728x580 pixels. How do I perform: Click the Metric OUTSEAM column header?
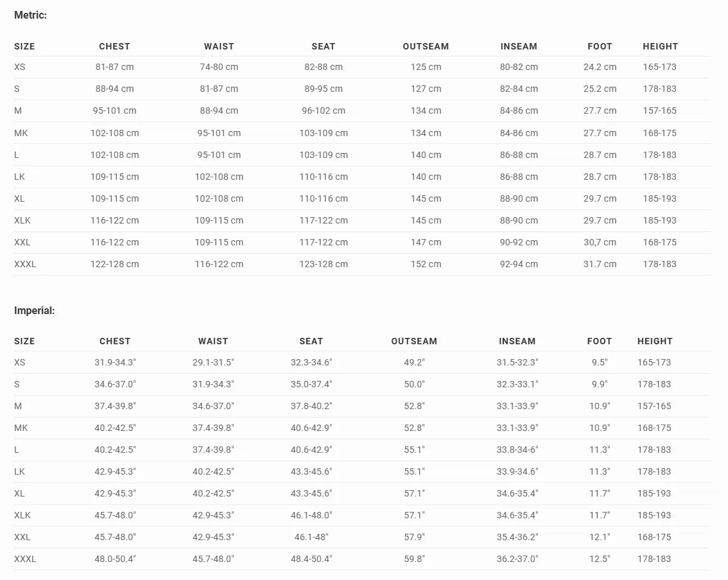coord(426,46)
